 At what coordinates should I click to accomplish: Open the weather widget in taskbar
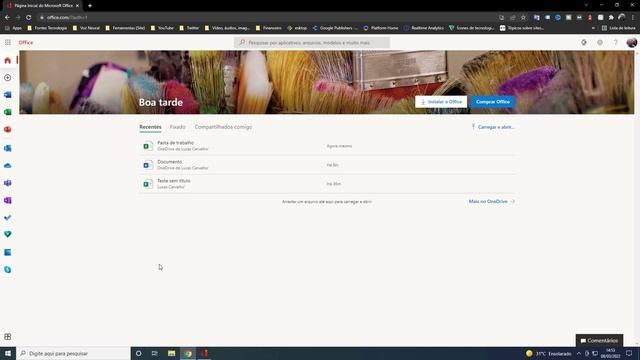pyautogui.click(x=549, y=353)
